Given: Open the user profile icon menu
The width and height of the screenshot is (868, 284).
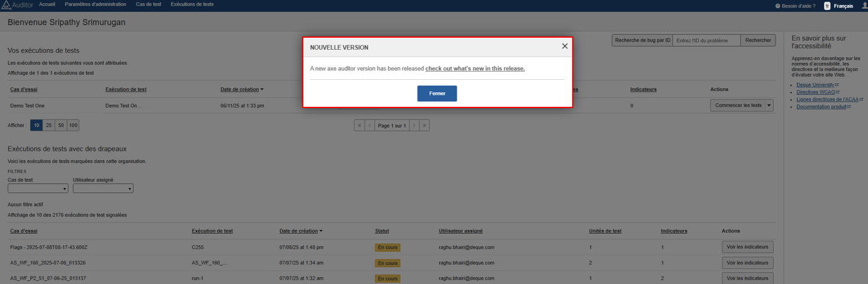Looking at the screenshot, I should [864, 6].
